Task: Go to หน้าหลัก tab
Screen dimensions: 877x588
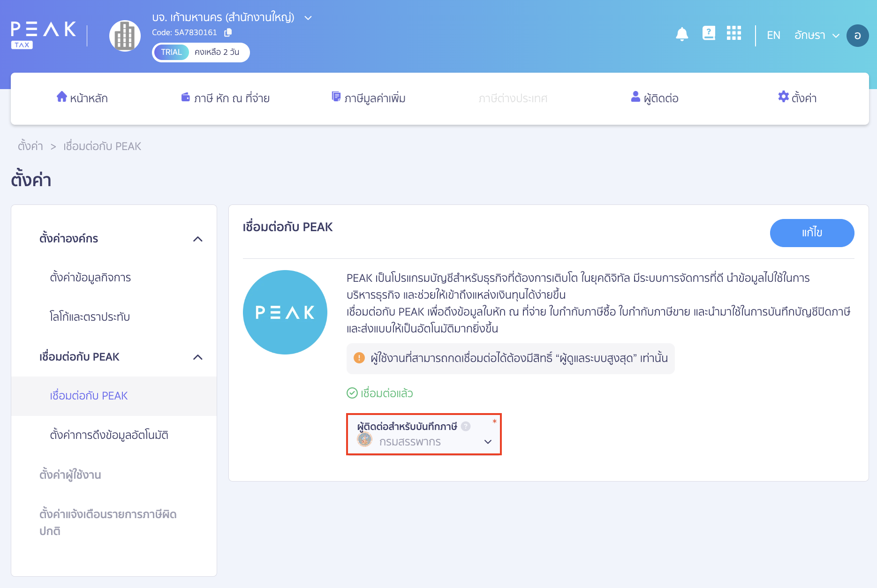Action: pyautogui.click(x=83, y=98)
